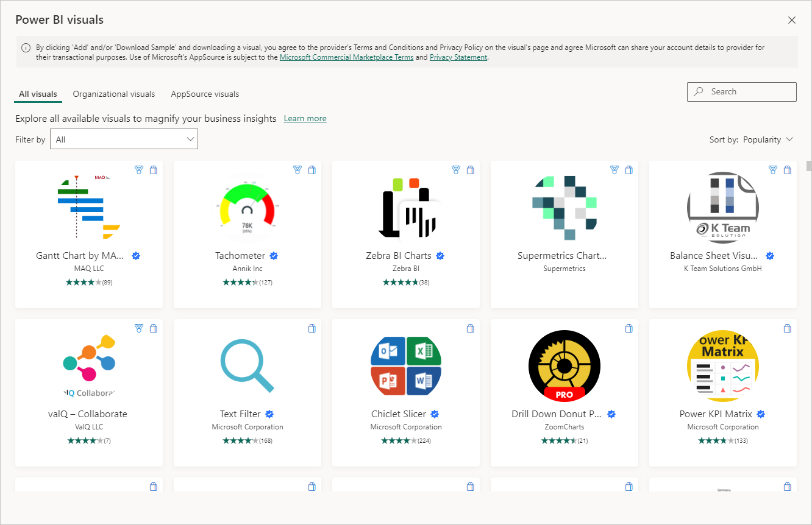Click the AppSource bag icon on Chiclet Slicer card

[471, 328]
